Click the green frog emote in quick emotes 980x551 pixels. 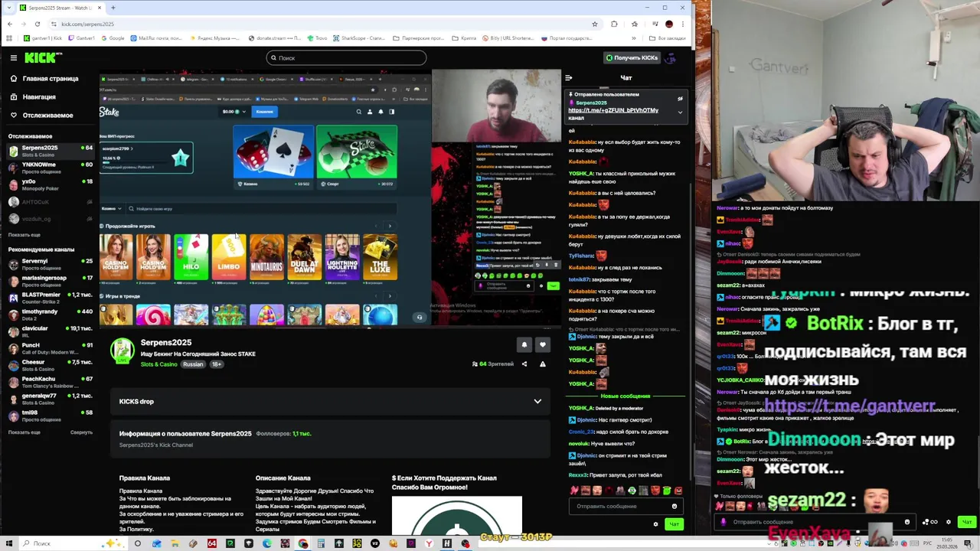point(666,491)
